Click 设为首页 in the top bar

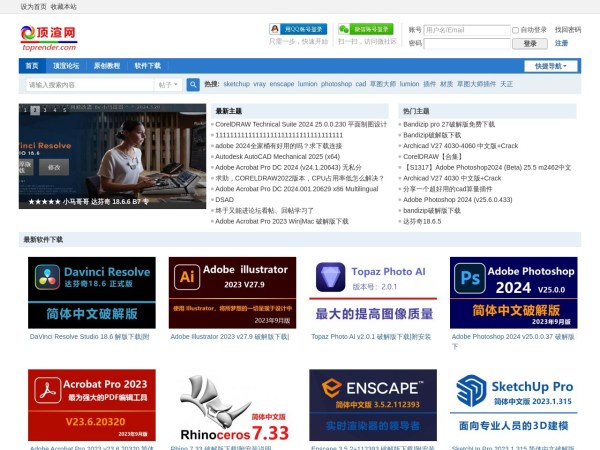pyautogui.click(x=33, y=7)
